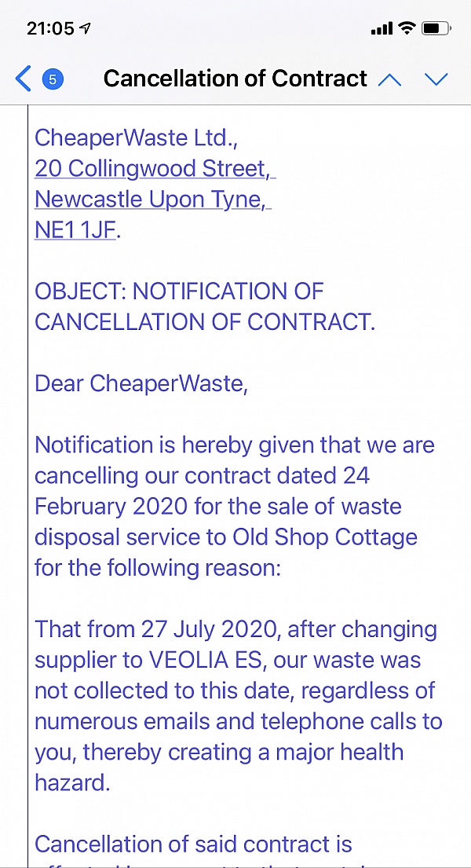Tap the Wi-Fi status icon
This screenshot has height=868, width=471.
[408, 27]
